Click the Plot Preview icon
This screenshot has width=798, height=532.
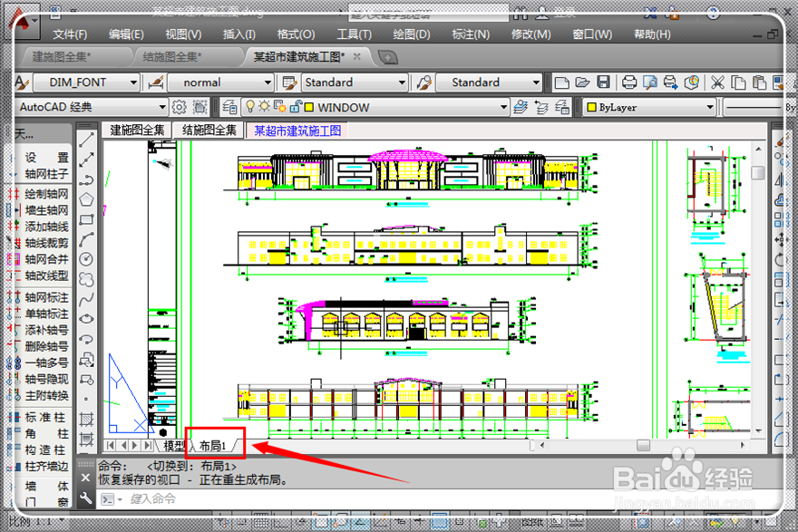[x=650, y=82]
